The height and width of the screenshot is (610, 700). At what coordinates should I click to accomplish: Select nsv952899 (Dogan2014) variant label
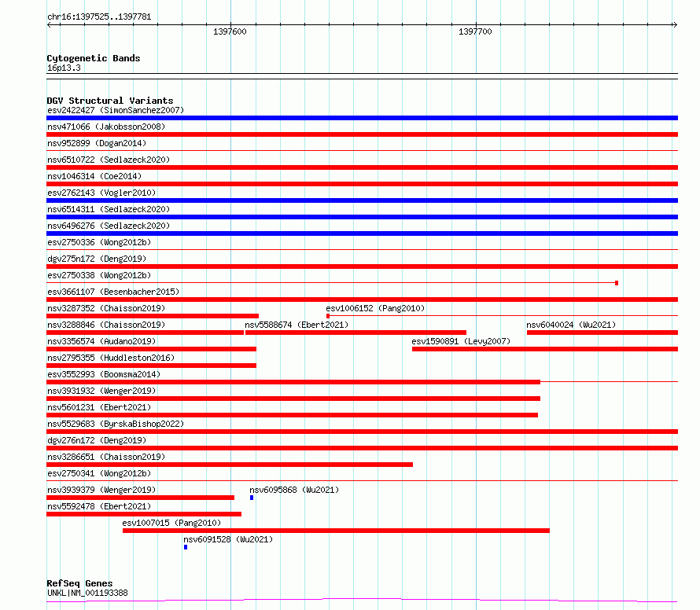[x=97, y=143]
